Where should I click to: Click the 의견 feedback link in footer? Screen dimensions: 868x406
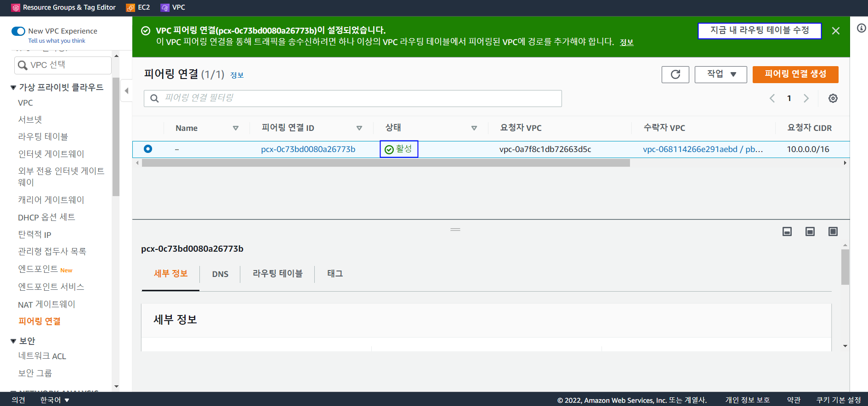pyautogui.click(x=18, y=400)
